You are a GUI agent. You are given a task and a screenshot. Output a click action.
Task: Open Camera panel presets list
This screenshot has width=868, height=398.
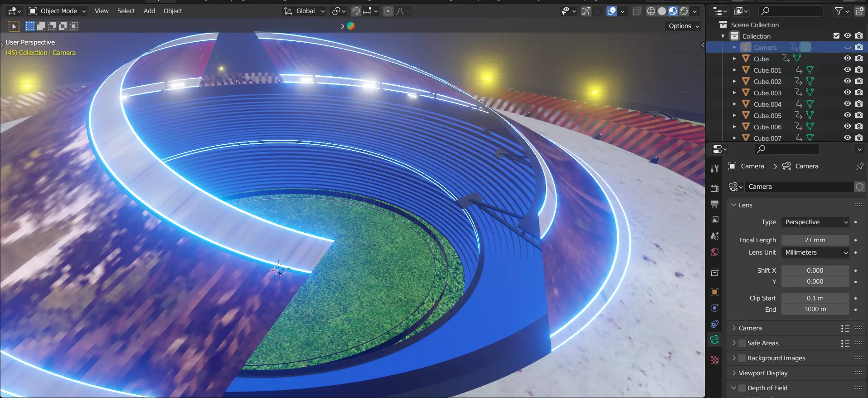pos(845,328)
